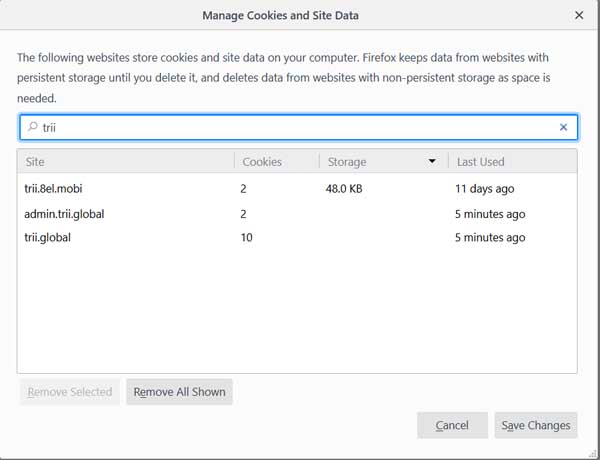Click the resize grip in dialog corner

[x=593, y=453]
